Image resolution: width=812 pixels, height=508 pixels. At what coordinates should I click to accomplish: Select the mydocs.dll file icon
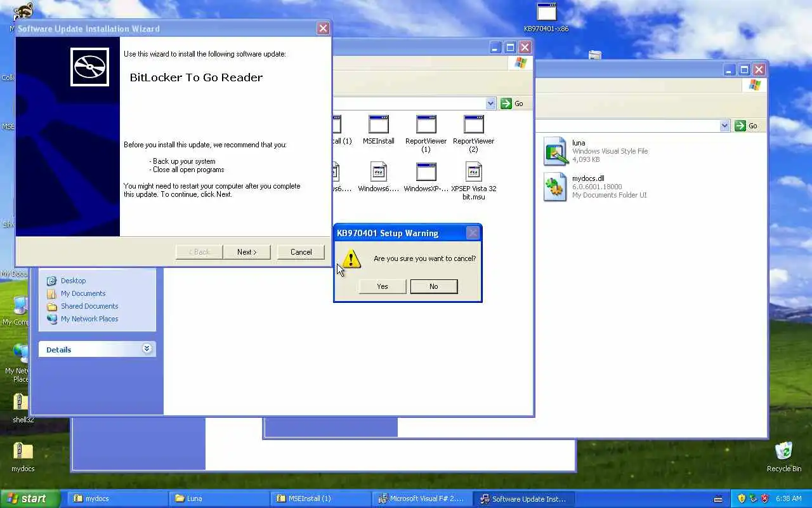coord(555,187)
